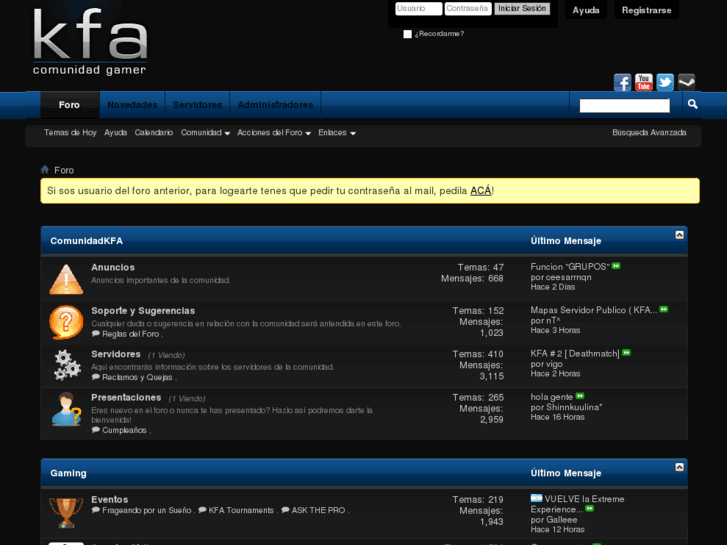Open the Servidores forum in ComunidadKFA

pyautogui.click(x=116, y=354)
